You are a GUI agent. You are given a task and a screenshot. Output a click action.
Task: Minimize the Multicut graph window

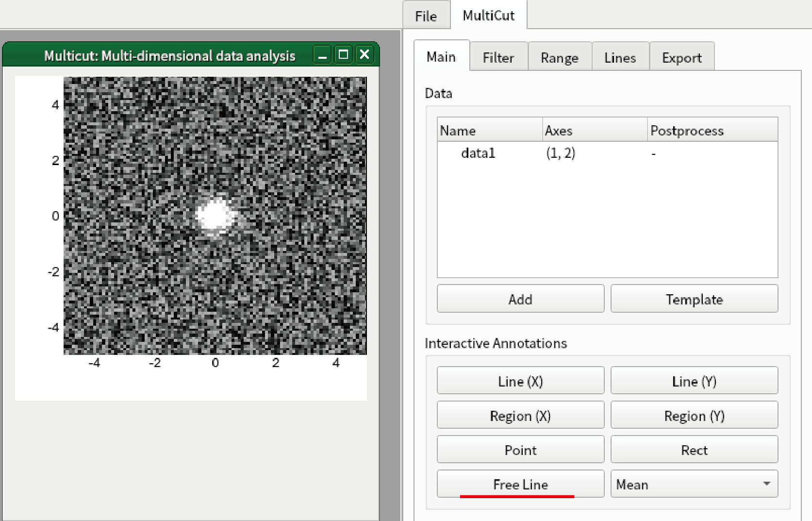tap(322, 55)
